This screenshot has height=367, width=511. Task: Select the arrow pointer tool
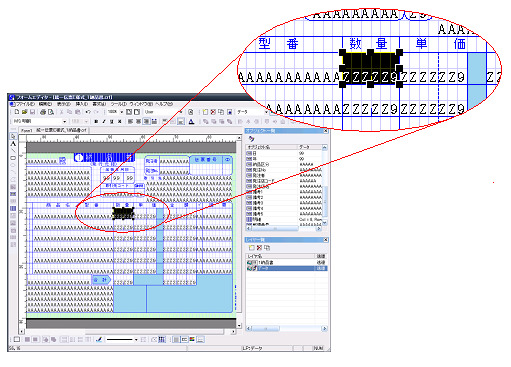click(13, 136)
